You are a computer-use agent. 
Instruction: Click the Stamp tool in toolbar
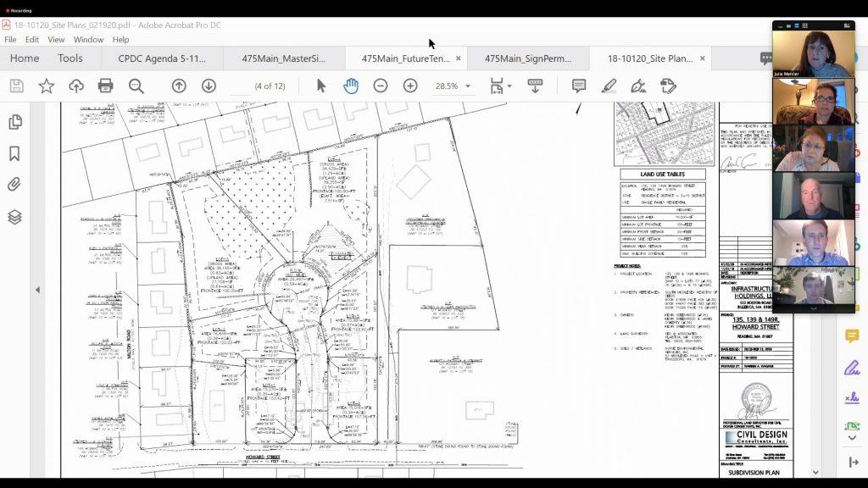(668, 86)
